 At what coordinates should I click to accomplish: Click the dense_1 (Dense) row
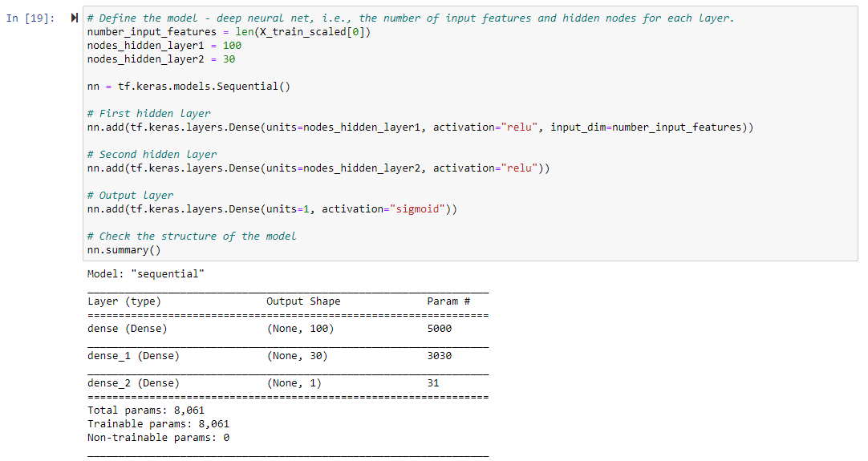[288, 356]
